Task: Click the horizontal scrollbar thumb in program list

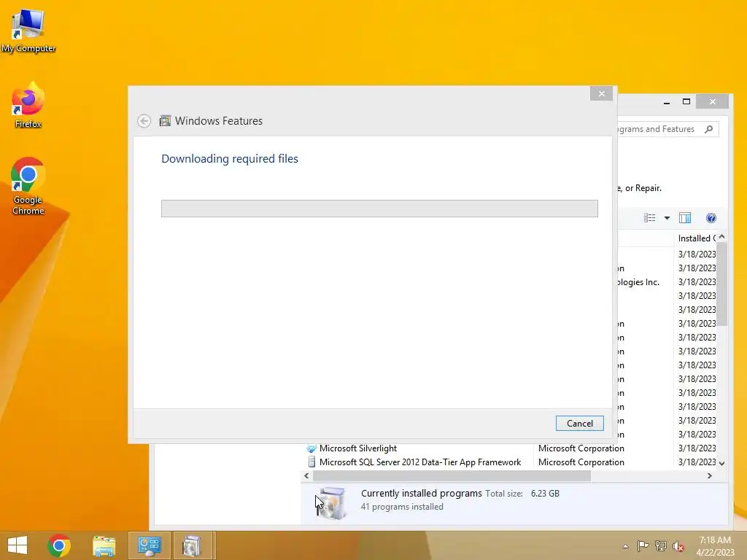Action: coord(452,475)
